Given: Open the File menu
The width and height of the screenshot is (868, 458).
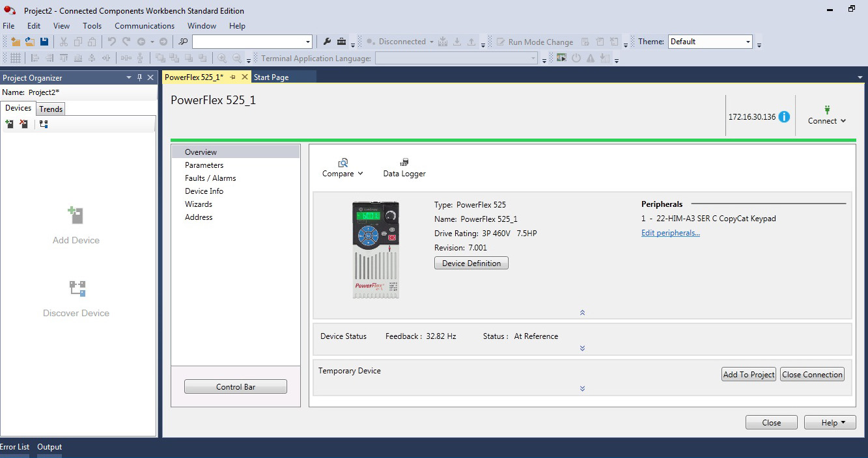Looking at the screenshot, I should point(8,26).
